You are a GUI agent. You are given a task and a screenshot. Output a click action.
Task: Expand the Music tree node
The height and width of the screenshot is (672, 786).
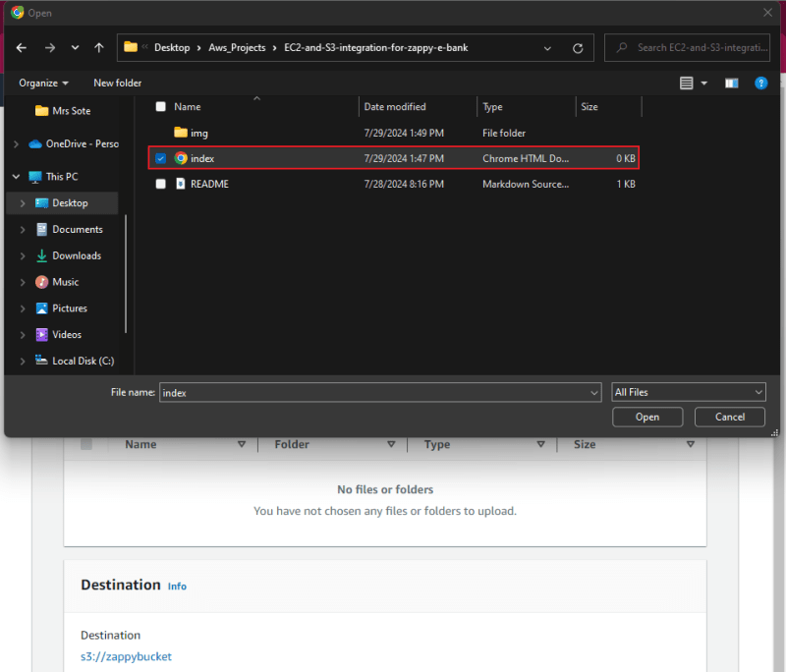pos(23,282)
